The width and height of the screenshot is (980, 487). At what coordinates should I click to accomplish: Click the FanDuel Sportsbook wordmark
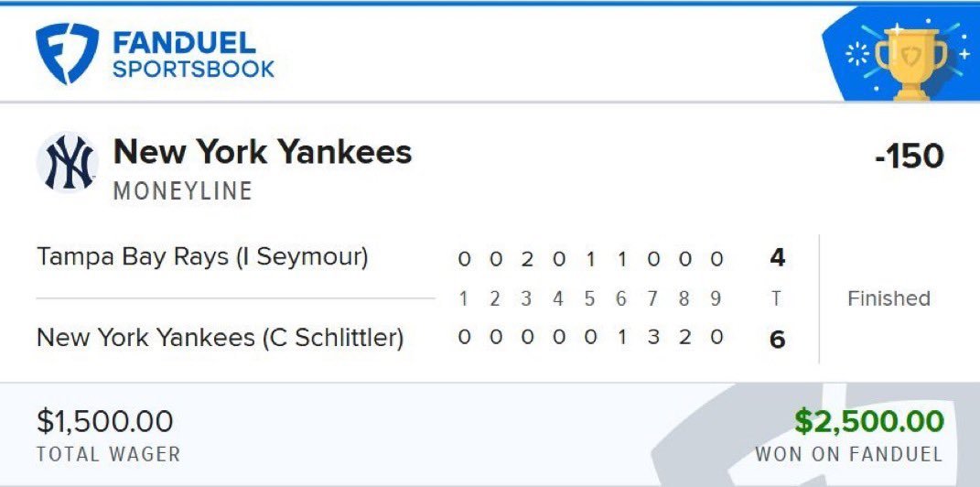click(193, 55)
